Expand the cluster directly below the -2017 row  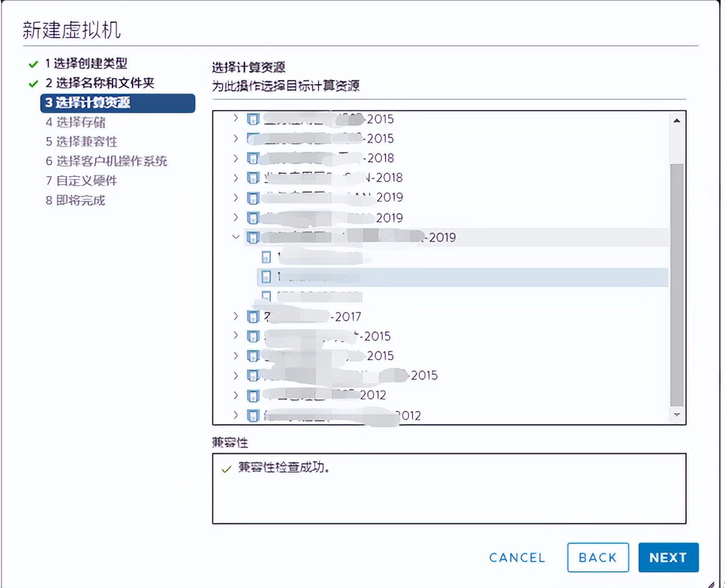click(x=236, y=335)
